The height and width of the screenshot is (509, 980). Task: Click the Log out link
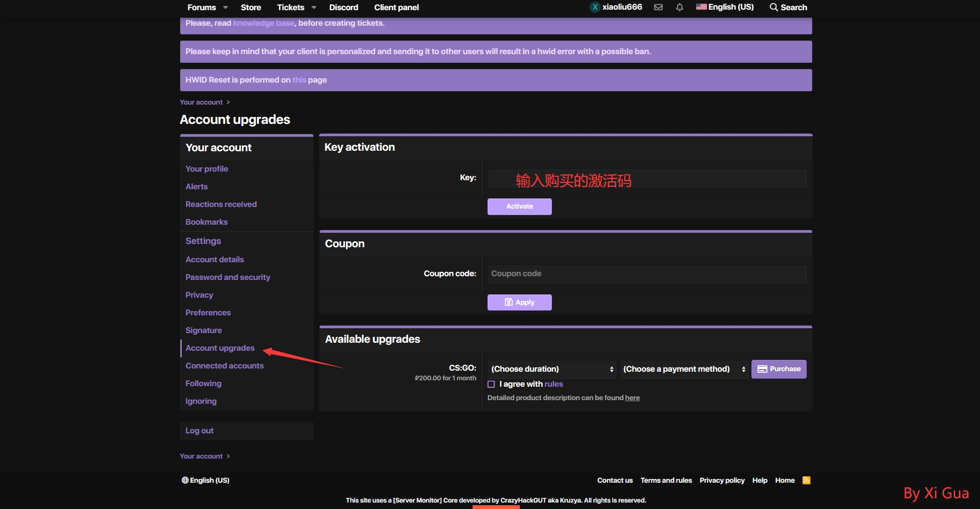click(200, 431)
